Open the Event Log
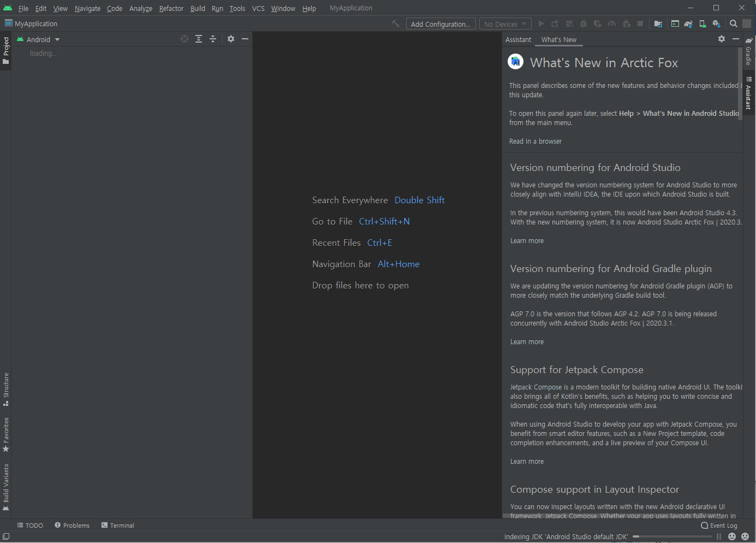The image size is (756, 543). click(x=719, y=526)
